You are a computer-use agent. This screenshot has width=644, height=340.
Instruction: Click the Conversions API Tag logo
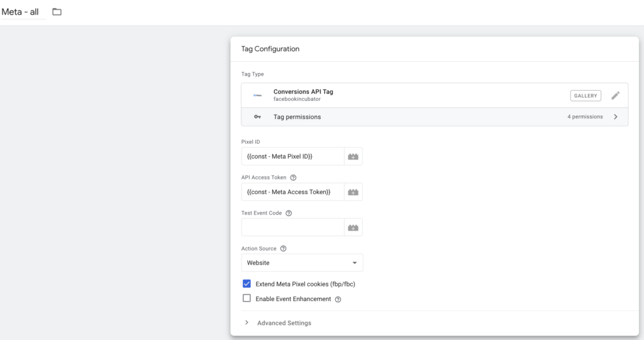coord(257,96)
